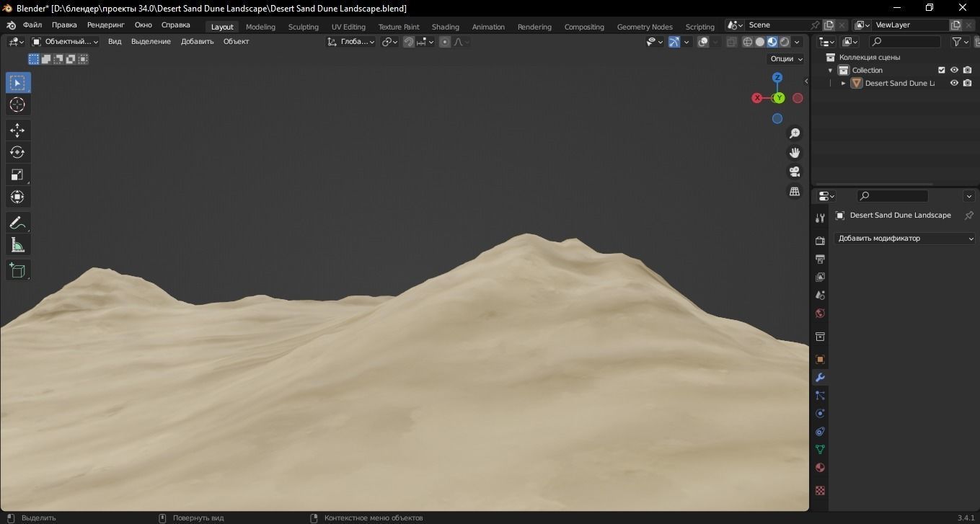This screenshot has width=980, height=524.
Task: Click the blue Z axis gizmo ball
Action: point(777,77)
